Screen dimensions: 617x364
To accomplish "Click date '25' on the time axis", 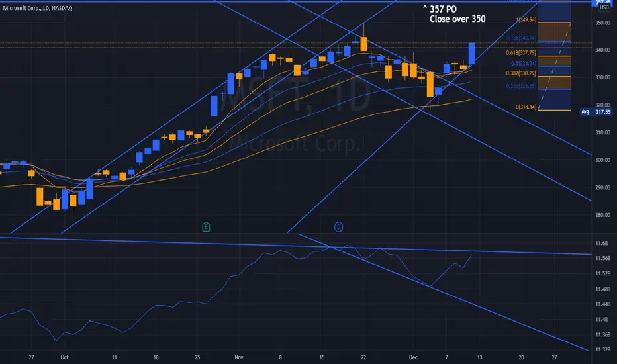I will click(x=197, y=357).
